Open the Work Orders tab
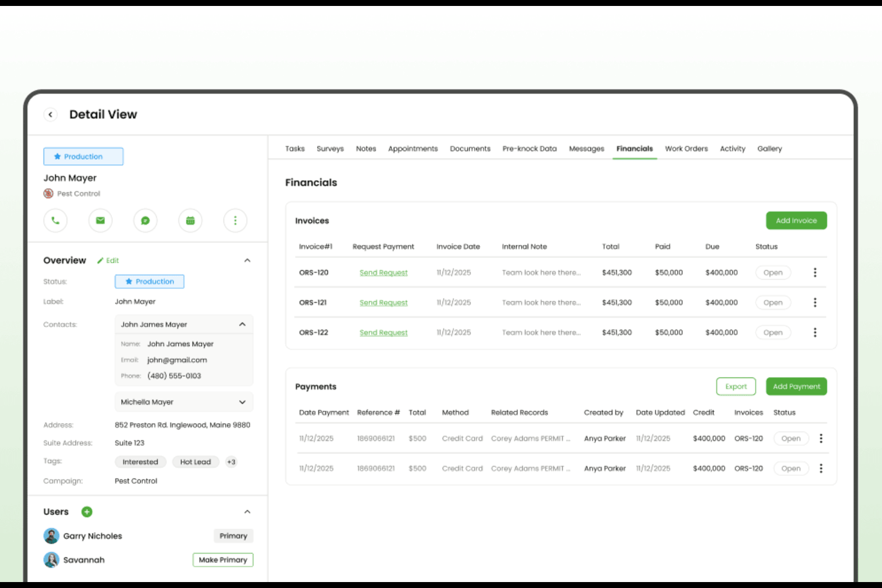The image size is (882, 588). coord(687,149)
